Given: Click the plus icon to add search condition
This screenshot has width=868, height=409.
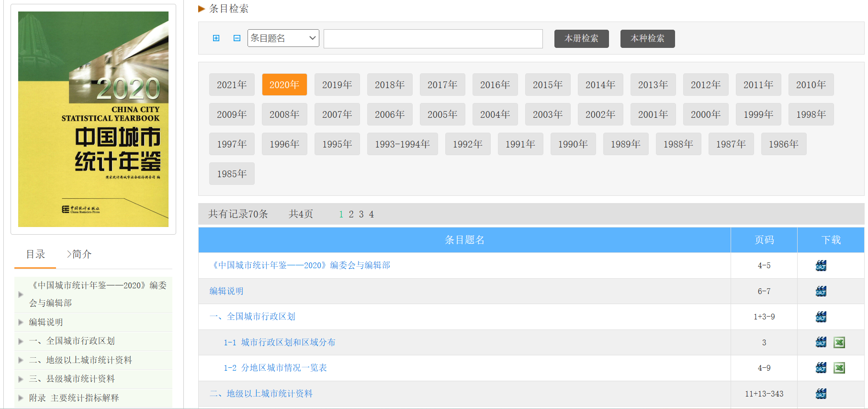Looking at the screenshot, I should click(216, 38).
